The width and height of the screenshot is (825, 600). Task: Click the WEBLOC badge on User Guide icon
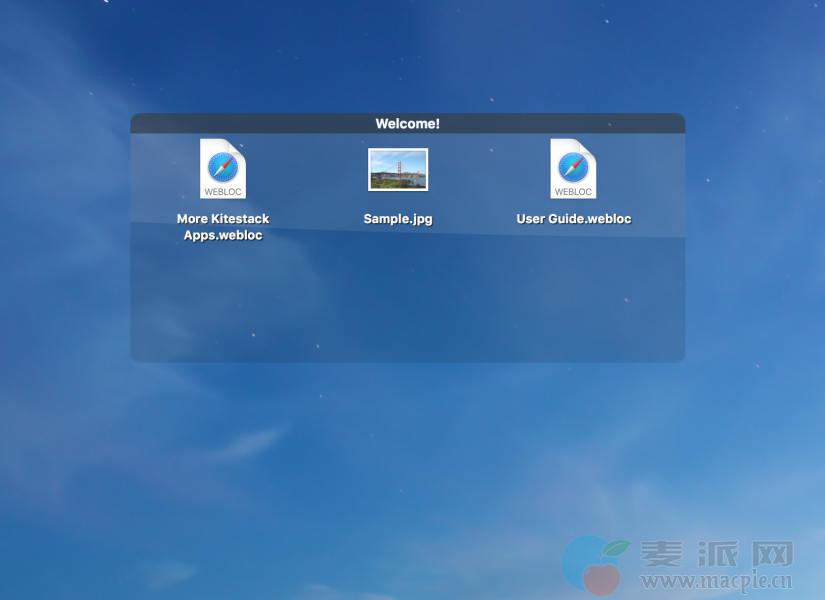pyautogui.click(x=573, y=191)
